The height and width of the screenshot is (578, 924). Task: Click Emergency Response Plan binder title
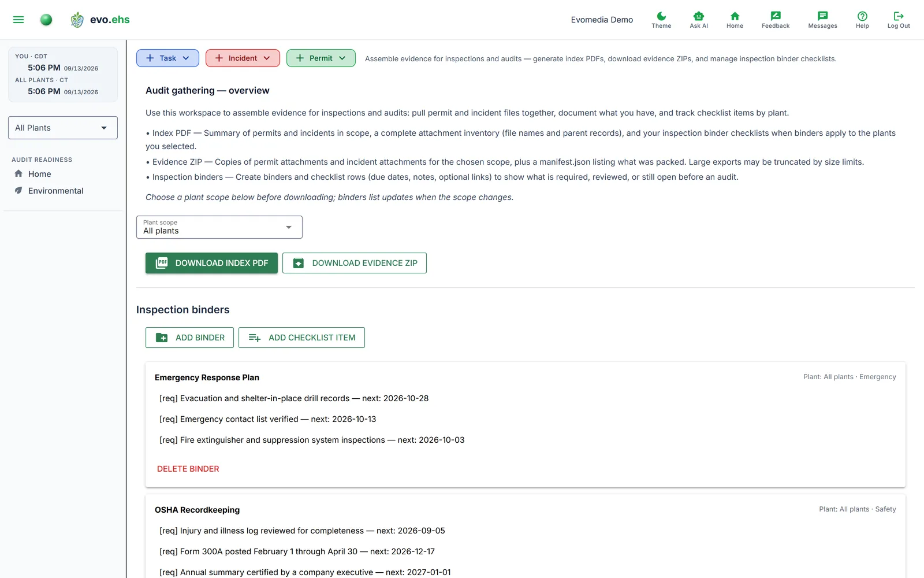coord(207,377)
